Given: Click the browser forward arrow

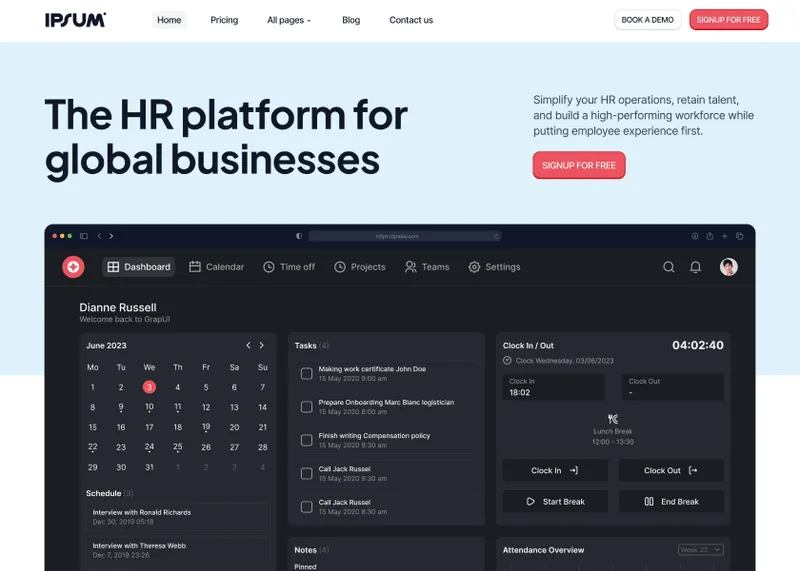Looking at the screenshot, I should [x=111, y=236].
